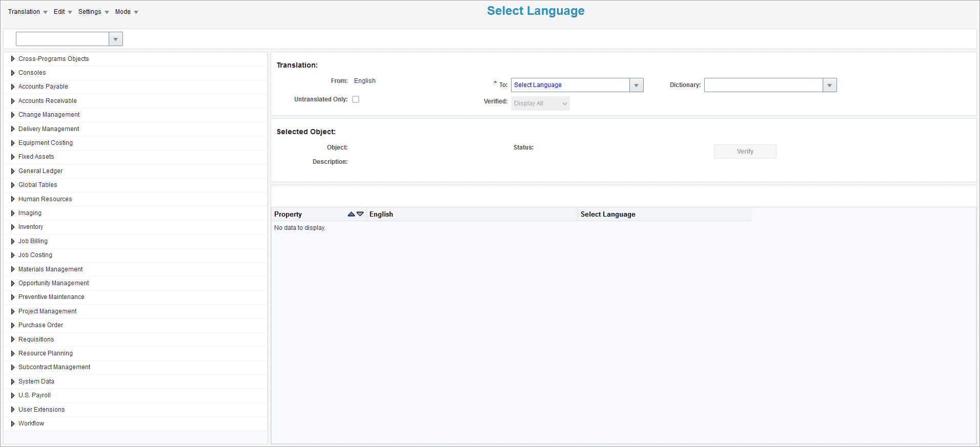Open the Dictionary dropdown list
Image resolution: width=980 pixels, height=447 pixels.
(829, 85)
